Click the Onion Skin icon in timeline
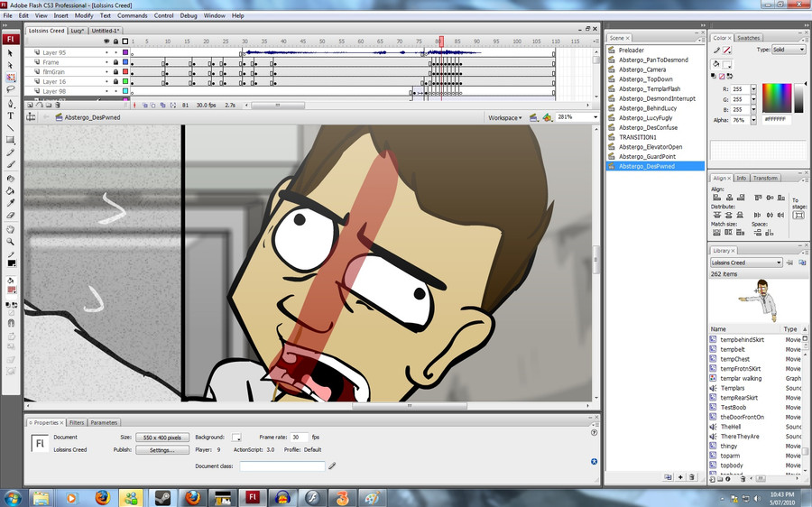812x507 pixels. (x=145, y=106)
